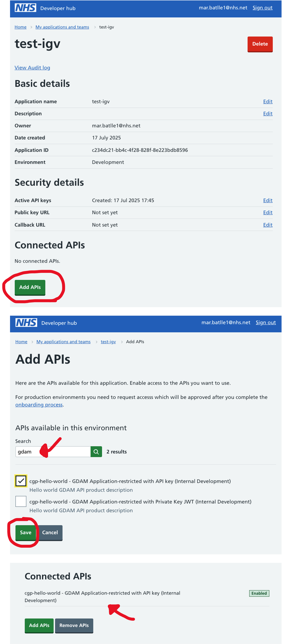Viewport: 282px width, 644px height.
Task: Click the connected cgp-hello-world API entry
Action: coord(102,596)
